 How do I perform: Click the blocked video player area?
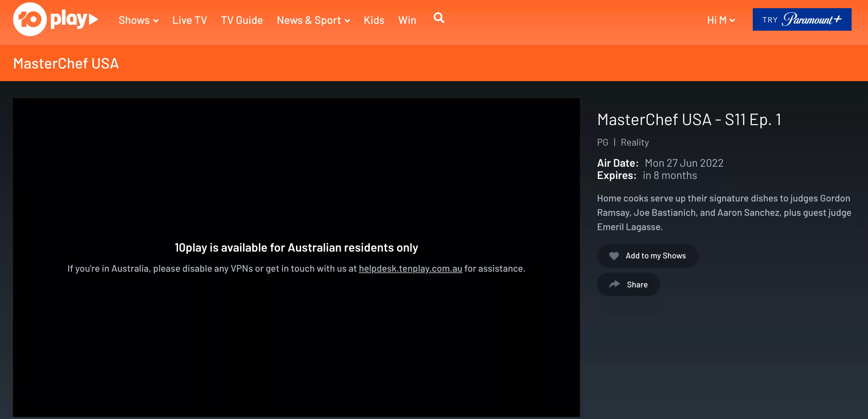(x=296, y=257)
